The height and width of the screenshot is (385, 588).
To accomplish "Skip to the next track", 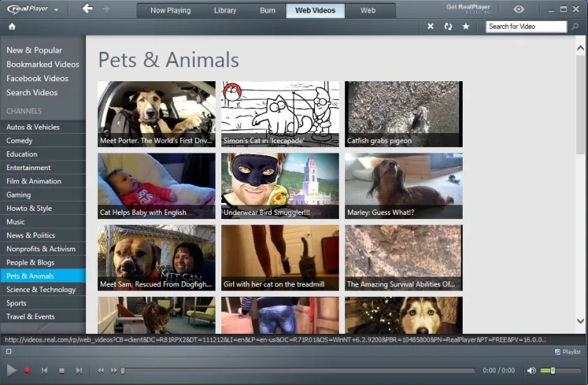I will [78, 371].
